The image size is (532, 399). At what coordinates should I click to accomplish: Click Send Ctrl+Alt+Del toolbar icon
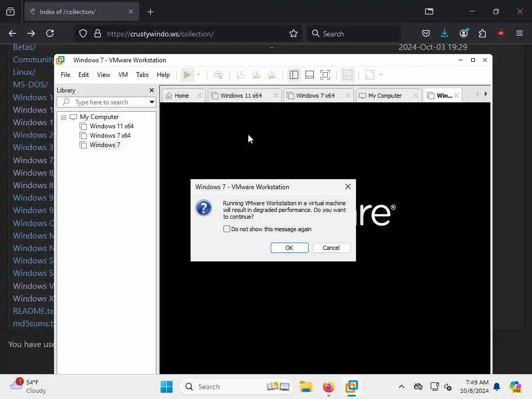[218, 75]
